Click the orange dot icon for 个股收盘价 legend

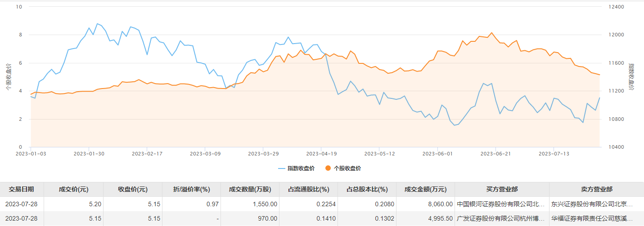point(328,168)
